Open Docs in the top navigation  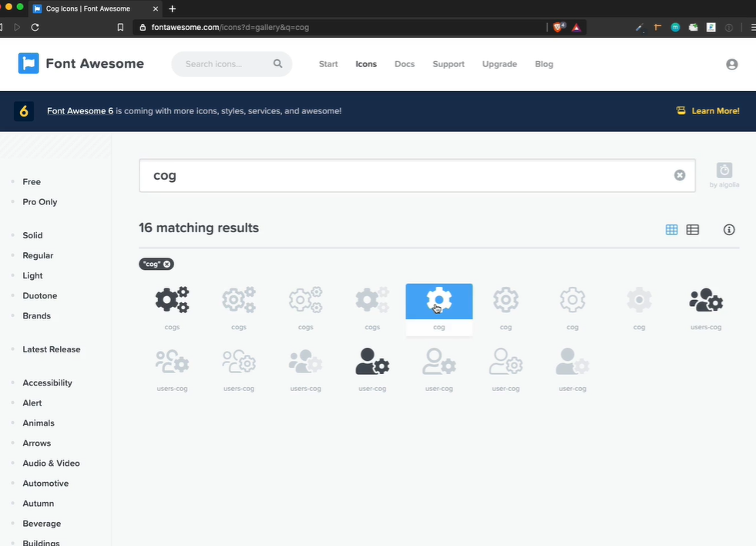(405, 64)
